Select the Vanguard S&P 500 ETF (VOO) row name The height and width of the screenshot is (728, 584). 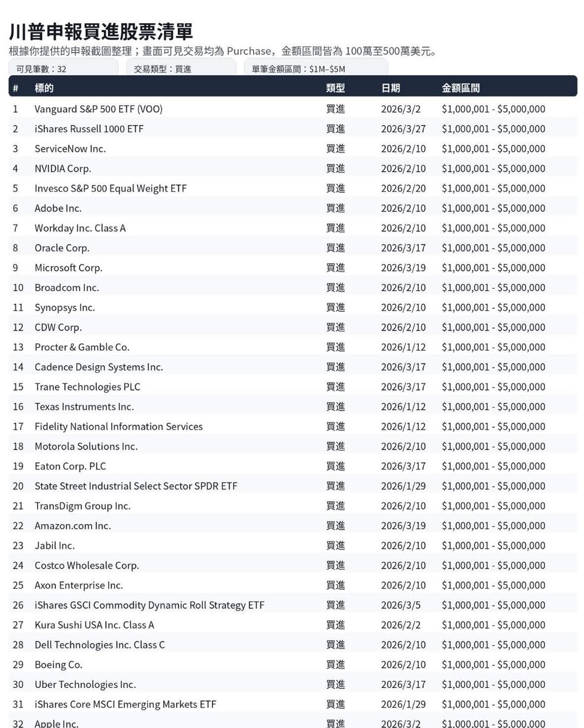click(x=98, y=109)
